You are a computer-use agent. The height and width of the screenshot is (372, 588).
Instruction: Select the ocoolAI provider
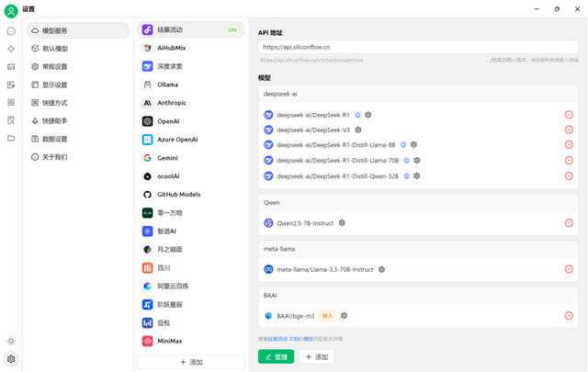190,175
